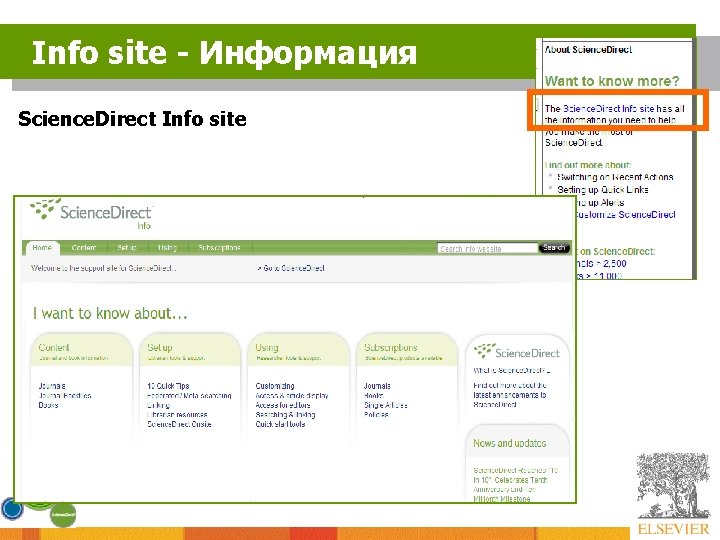Click the Subscriptions card heading

pos(391,348)
